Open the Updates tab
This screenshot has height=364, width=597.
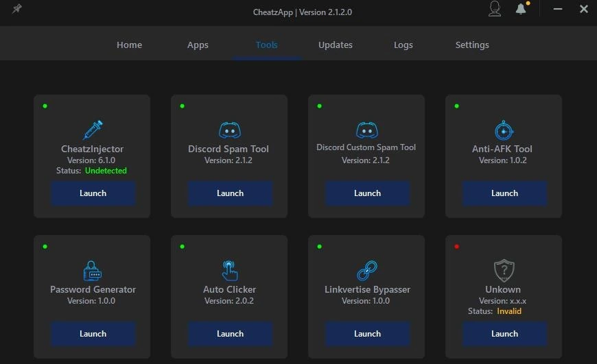coord(335,45)
